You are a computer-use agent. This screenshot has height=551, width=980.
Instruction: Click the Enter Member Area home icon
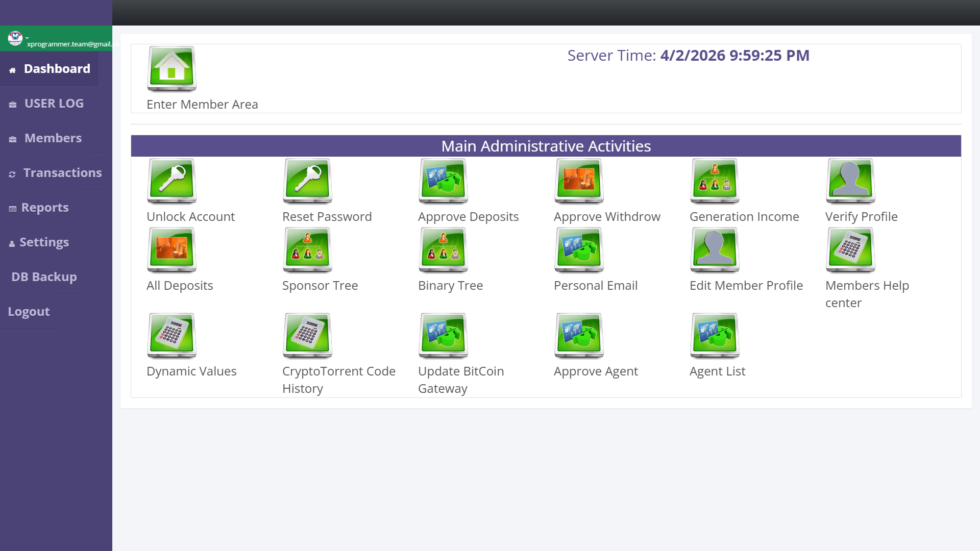(171, 68)
